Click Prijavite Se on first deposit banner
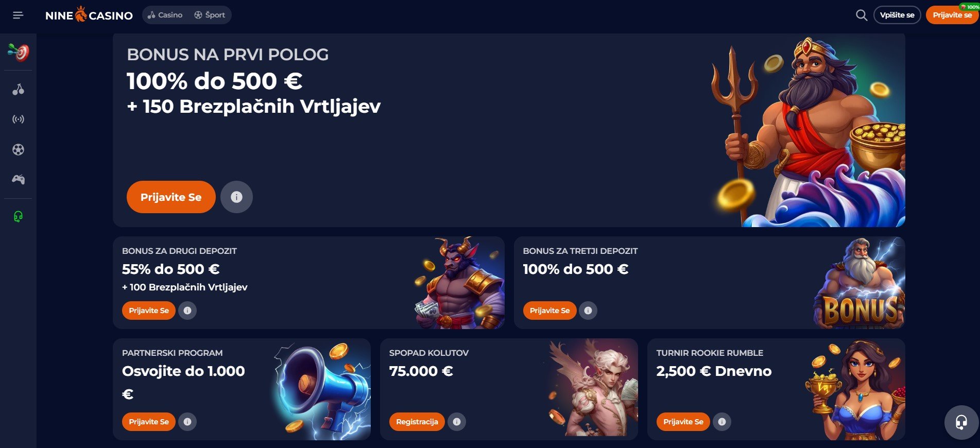This screenshot has width=980, height=448. [x=171, y=197]
